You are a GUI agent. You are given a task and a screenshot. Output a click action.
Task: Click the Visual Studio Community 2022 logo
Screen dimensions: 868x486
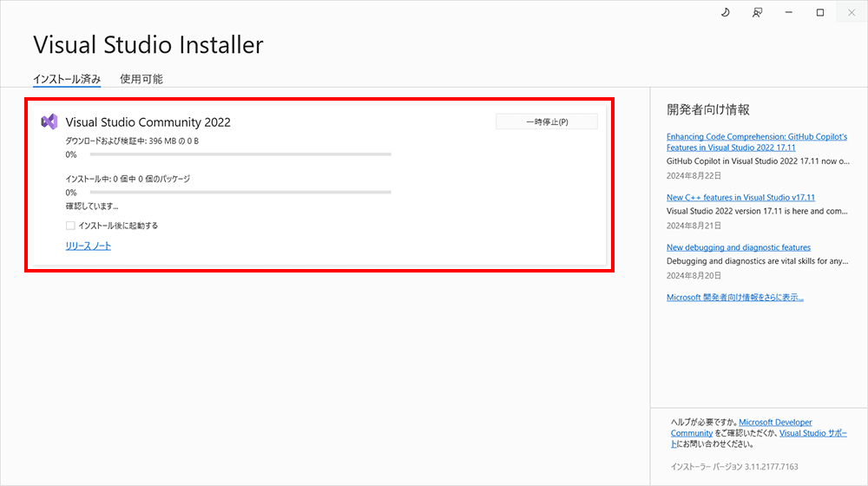49,121
